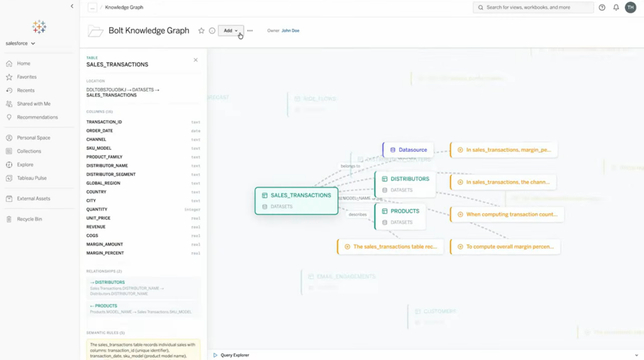Select the ORDER_DATE column row
Image resolution: width=644 pixels, height=360 pixels.
(x=143, y=131)
